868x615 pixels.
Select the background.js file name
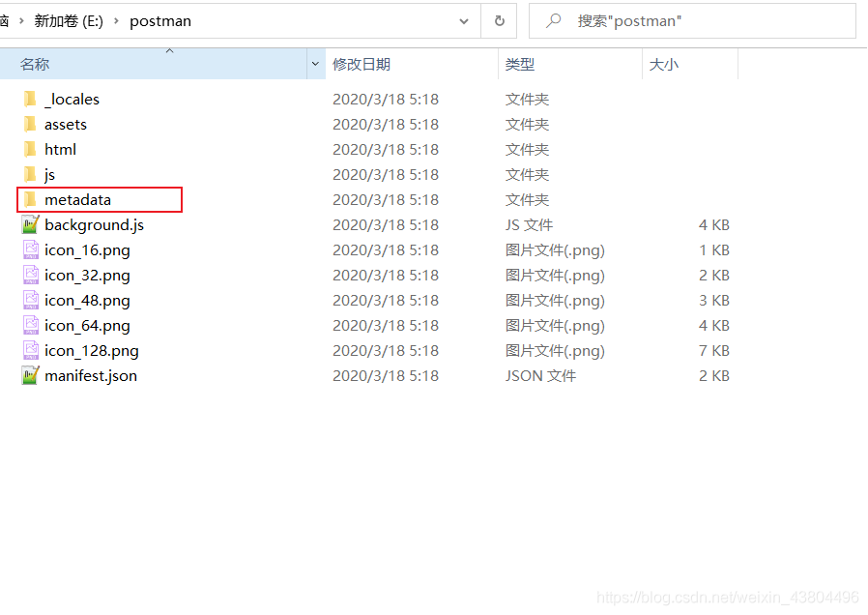(94, 225)
